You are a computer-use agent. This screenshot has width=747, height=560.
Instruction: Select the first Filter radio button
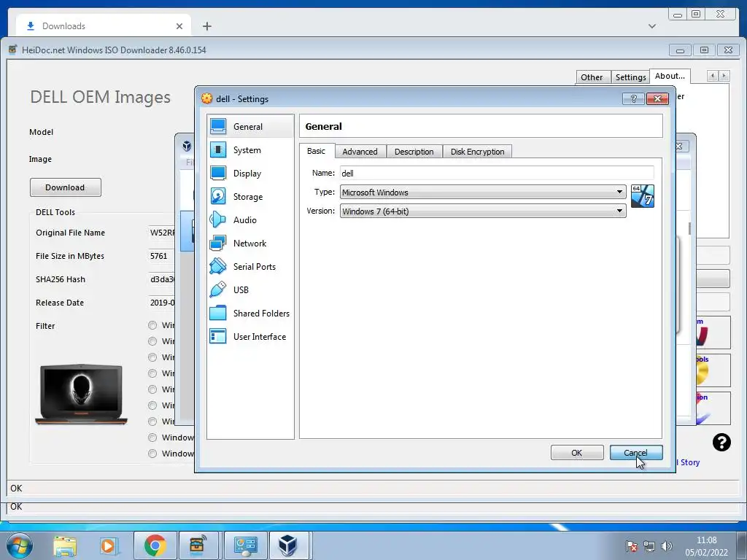click(152, 325)
